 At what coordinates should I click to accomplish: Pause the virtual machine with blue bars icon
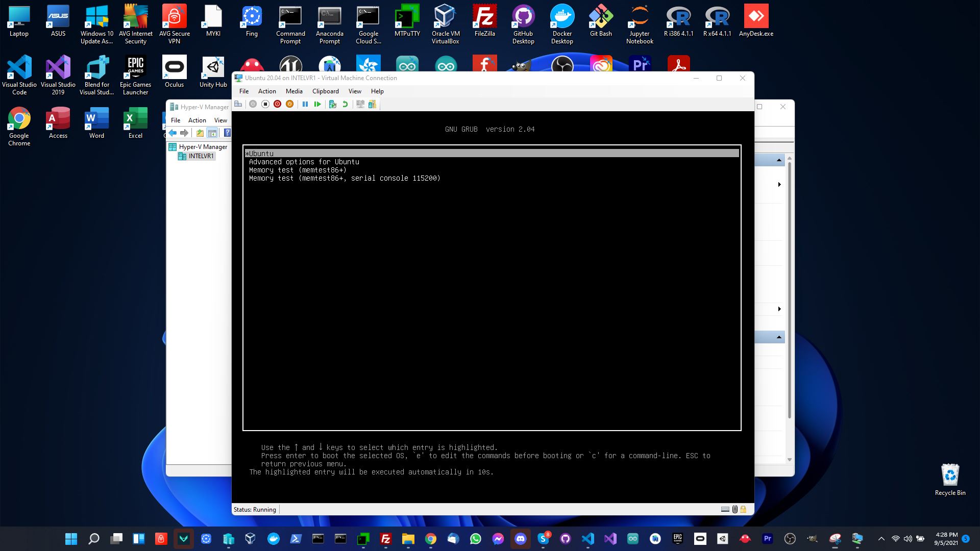tap(305, 104)
